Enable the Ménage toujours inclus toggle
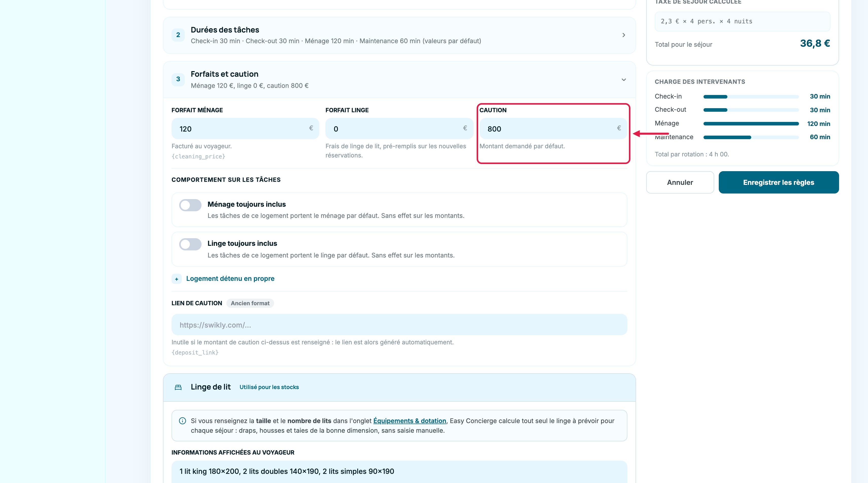The width and height of the screenshot is (868, 483). pyautogui.click(x=190, y=205)
